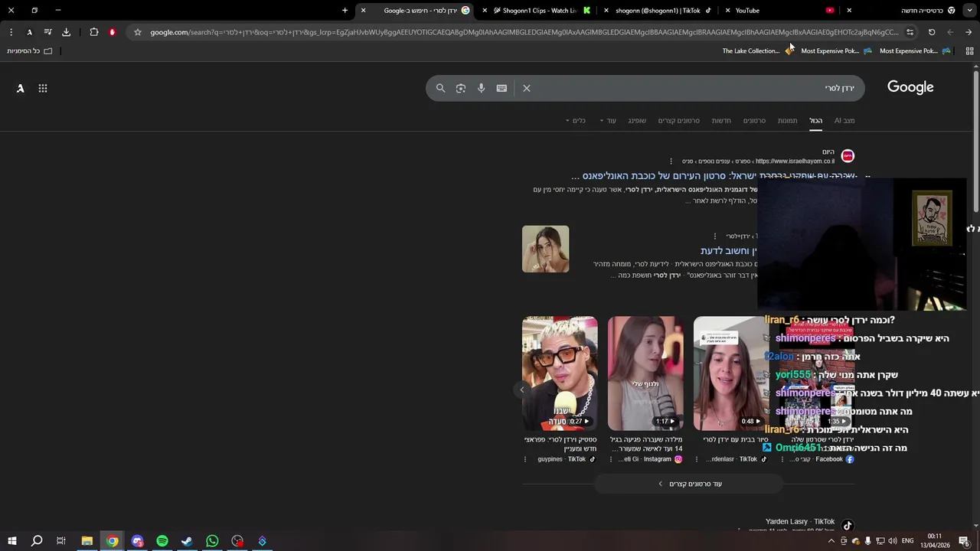
Task: Open the Google apps grid icon
Action: [x=43, y=88]
